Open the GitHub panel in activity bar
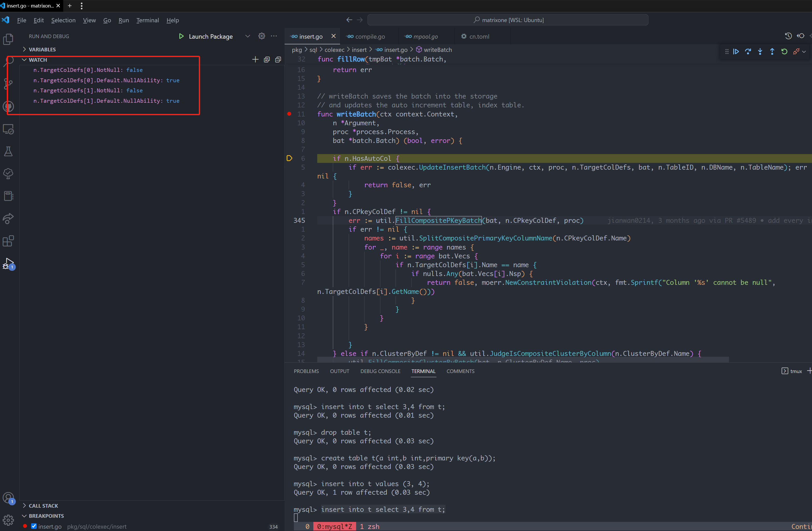The width and height of the screenshot is (812, 531). point(8,107)
